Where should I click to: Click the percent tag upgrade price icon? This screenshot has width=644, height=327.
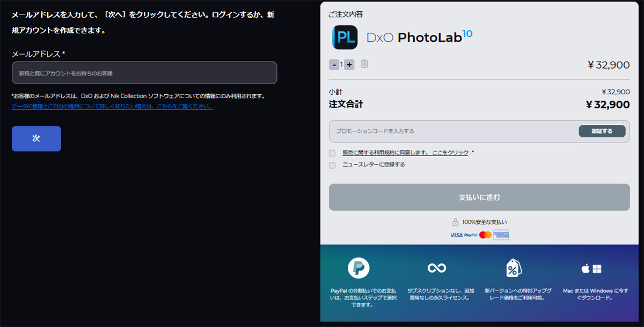tap(514, 267)
